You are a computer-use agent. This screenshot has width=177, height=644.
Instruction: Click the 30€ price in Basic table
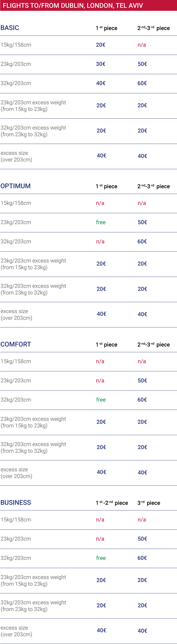click(x=101, y=64)
